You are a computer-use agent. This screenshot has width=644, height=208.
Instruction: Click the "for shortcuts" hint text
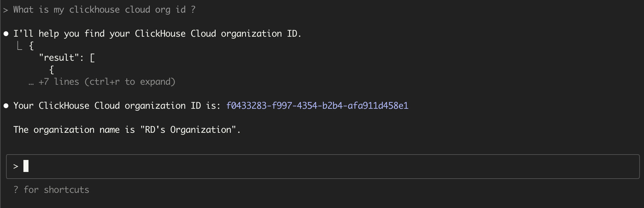click(56, 190)
